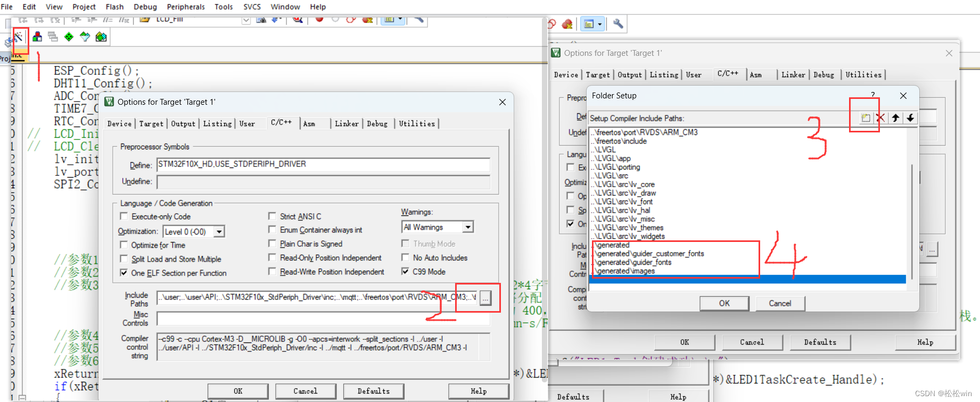Image resolution: width=980 pixels, height=402 pixels.
Task: Select the ..\LVGL\src\lv_widgets include path
Action: point(628,236)
